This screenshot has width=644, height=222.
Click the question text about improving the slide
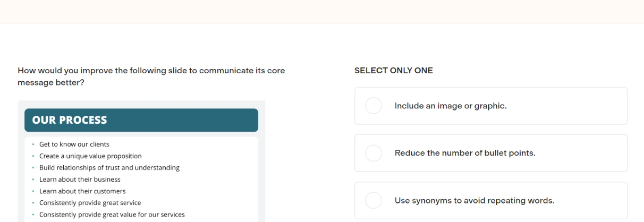click(151, 76)
